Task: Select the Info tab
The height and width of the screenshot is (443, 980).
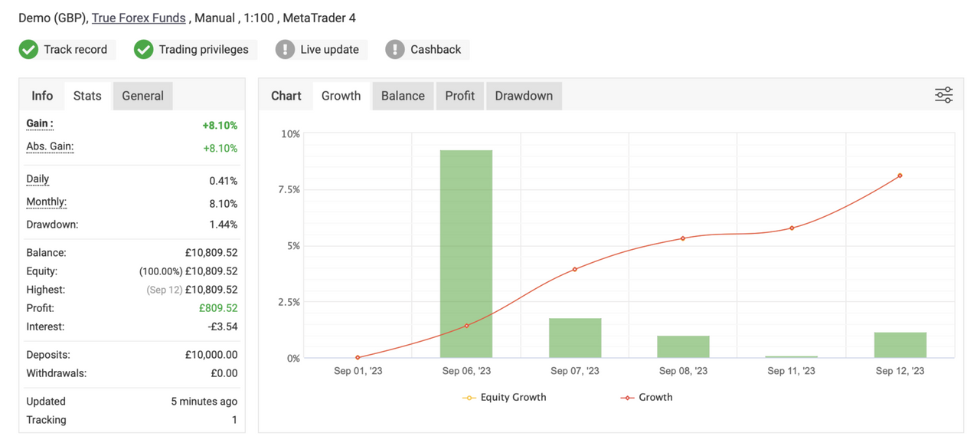Action: [42, 96]
